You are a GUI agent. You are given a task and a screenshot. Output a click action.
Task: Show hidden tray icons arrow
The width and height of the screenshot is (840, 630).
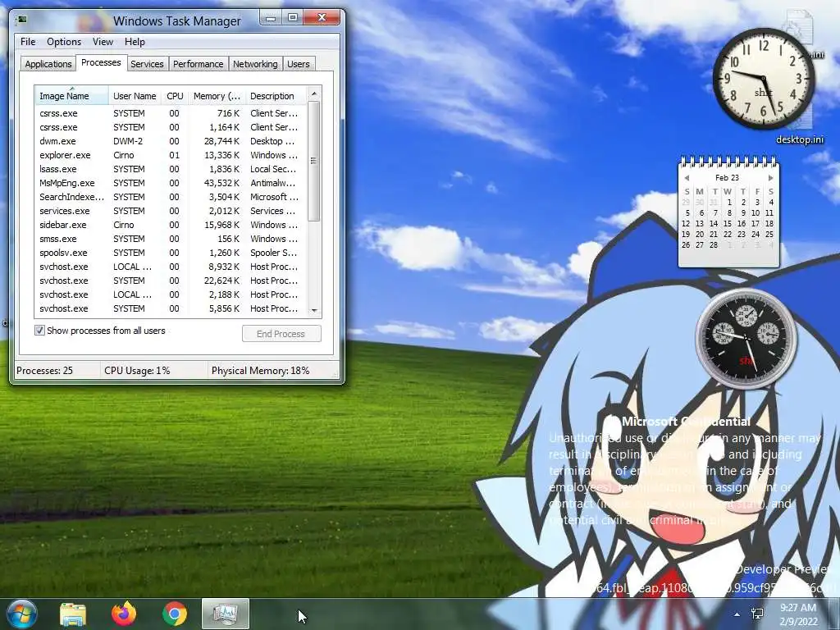[x=737, y=614]
